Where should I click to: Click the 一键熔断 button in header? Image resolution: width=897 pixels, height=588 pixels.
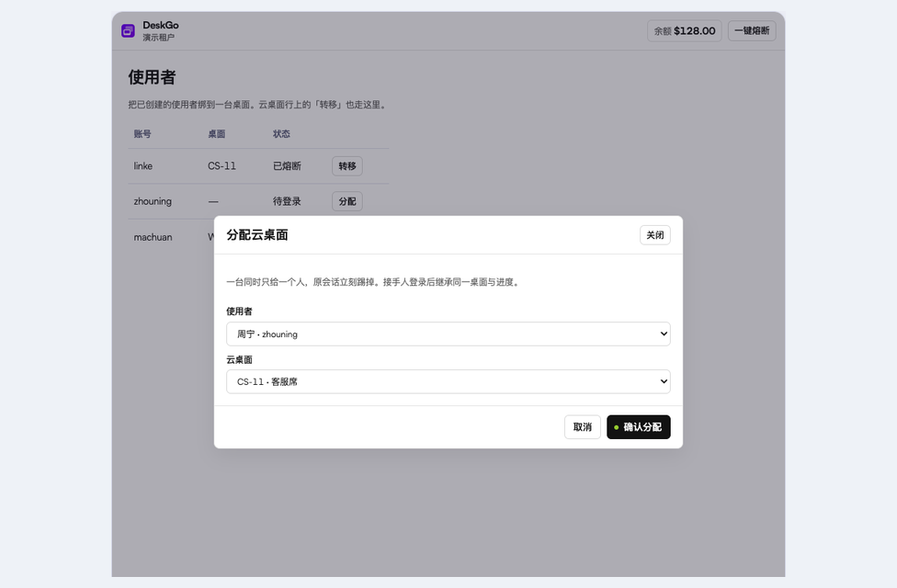[752, 31]
